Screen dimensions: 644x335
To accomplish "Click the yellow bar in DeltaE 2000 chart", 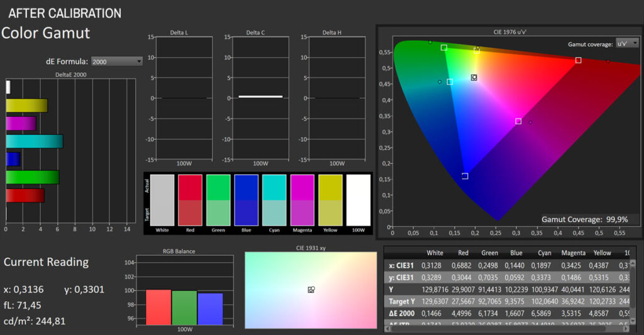I will 26,106.
